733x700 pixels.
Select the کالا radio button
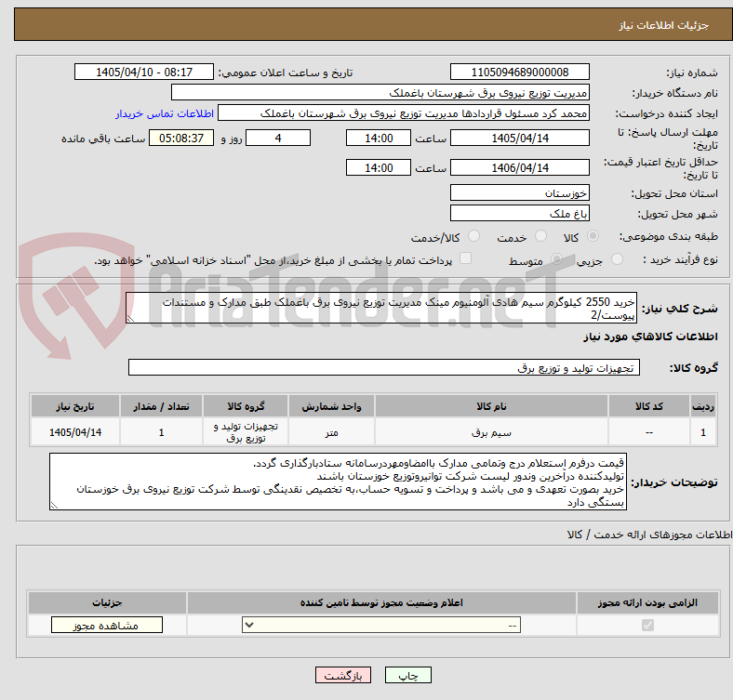click(593, 236)
